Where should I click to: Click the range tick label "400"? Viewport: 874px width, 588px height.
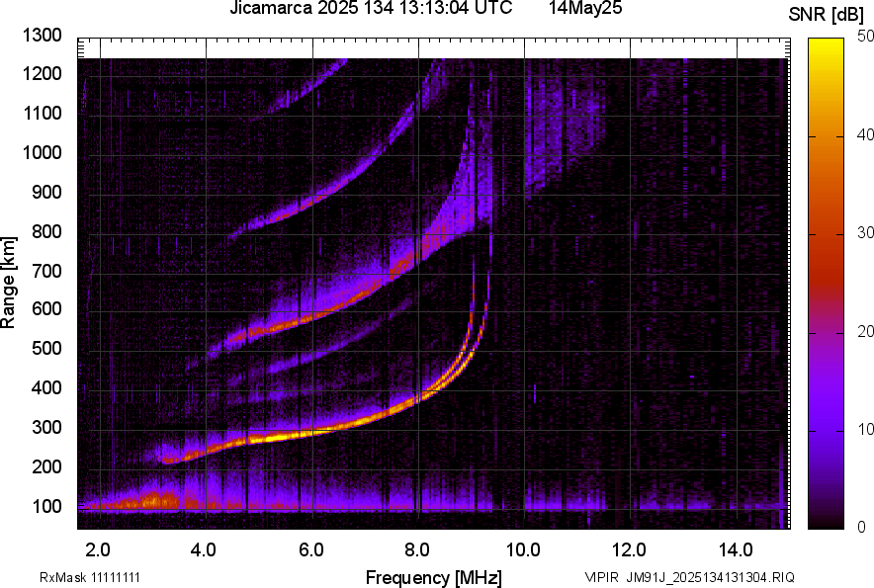tap(46, 387)
